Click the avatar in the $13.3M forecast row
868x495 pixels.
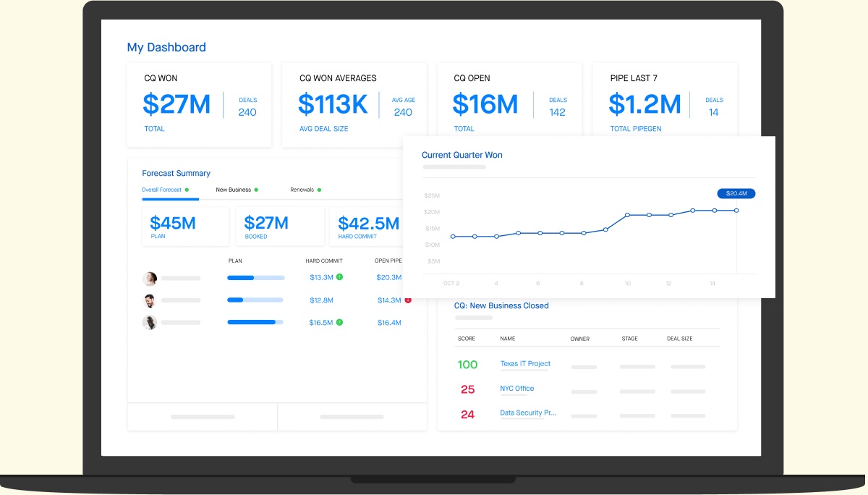coord(150,278)
